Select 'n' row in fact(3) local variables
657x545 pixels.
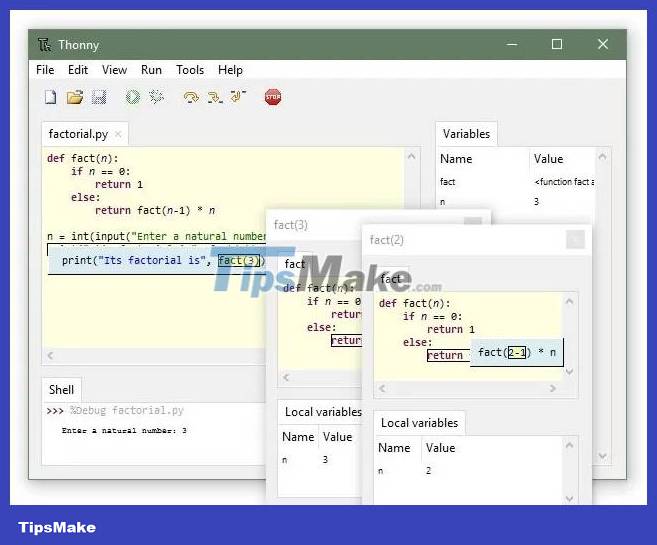pos(320,460)
